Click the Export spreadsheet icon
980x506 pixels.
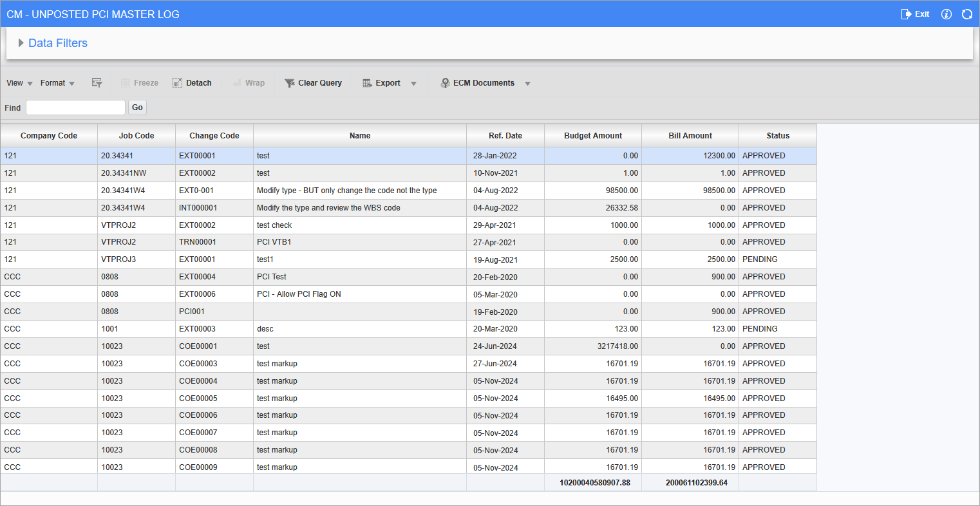pyautogui.click(x=368, y=83)
